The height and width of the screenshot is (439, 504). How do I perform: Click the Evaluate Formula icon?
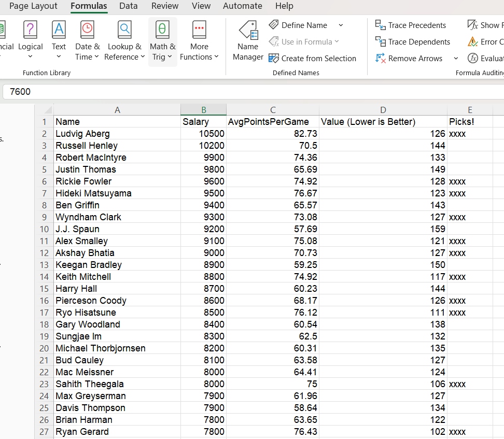472,58
